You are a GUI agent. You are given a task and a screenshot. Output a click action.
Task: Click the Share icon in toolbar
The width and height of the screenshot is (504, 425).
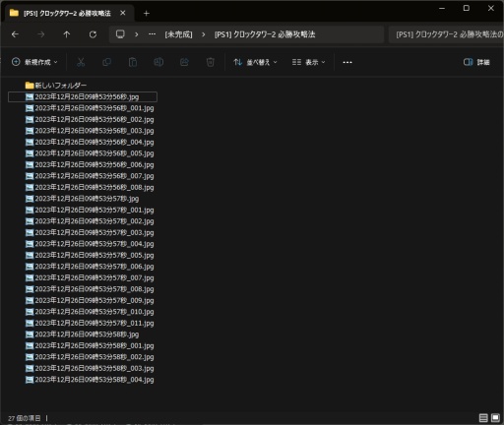184,62
